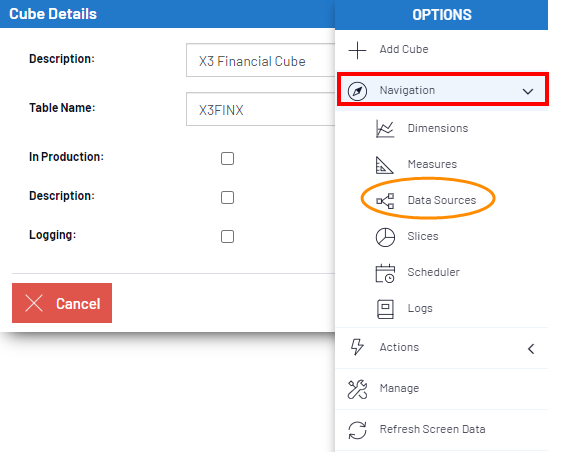Click the Dimensions chart icon

[x=385, y=129]
